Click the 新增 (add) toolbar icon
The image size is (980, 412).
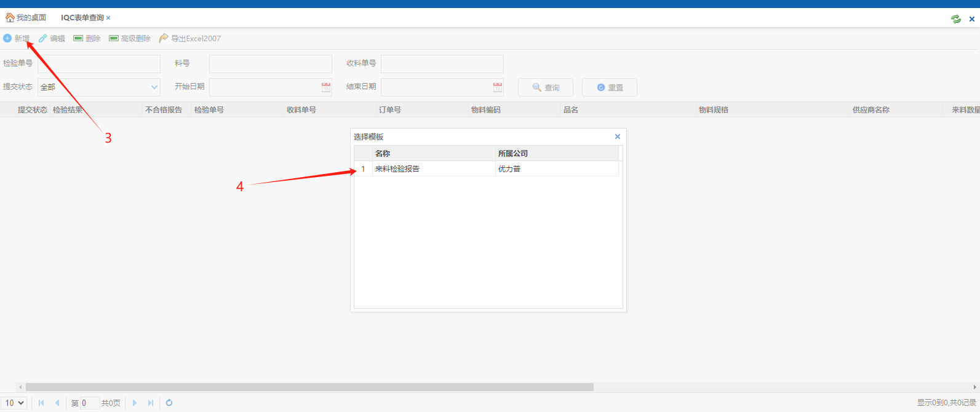(x=7, y=38)
